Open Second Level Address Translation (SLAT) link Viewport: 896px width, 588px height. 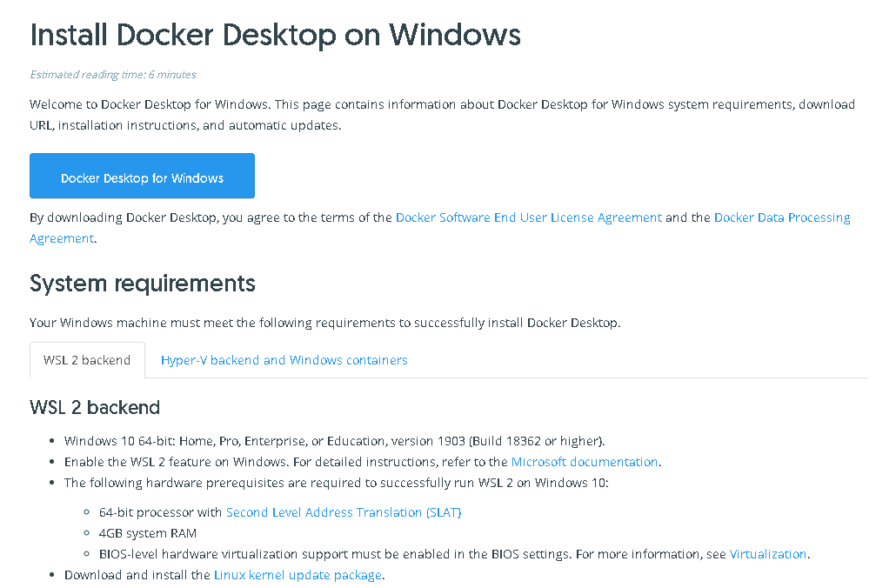[344, 512]
